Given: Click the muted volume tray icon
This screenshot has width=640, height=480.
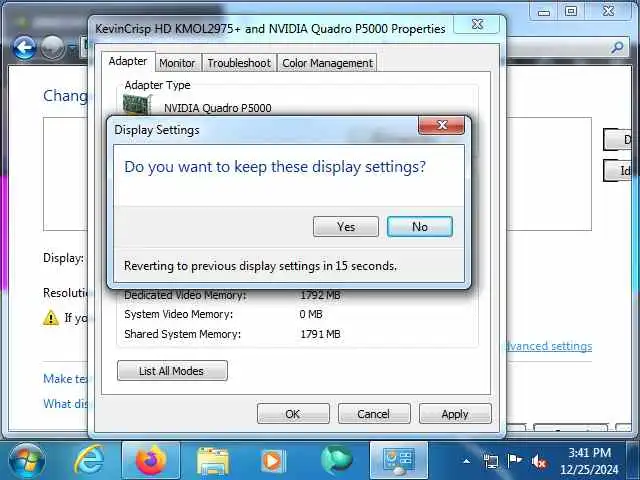Looking at the screenshot, I should 539,461.
